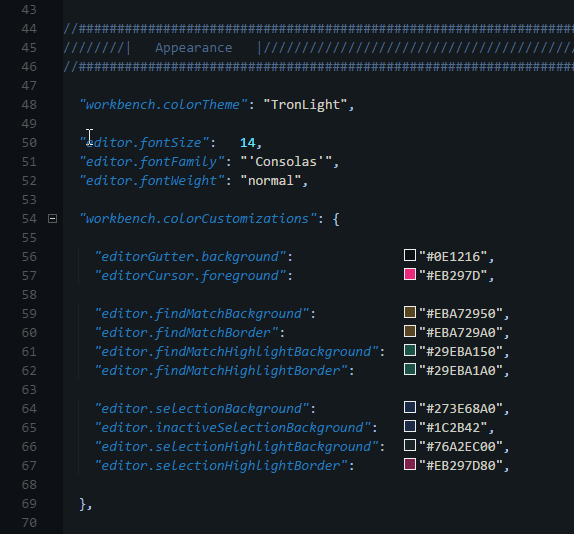Click color swatch beside #76A2EC00
Viewport: 574px width, 534px height.
point(410,445)
